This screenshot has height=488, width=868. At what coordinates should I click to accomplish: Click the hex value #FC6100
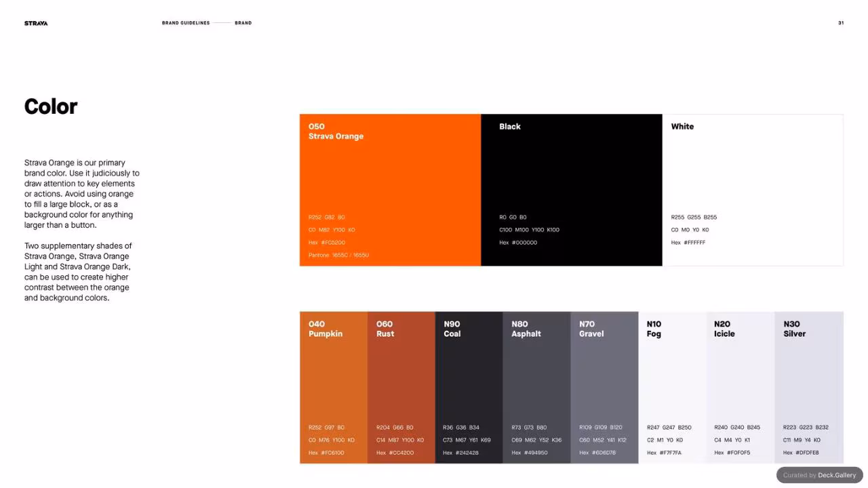pos(333,453)
